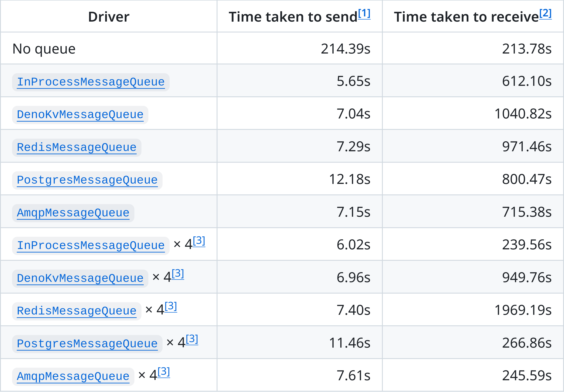Open the PostgresMessageQueue link with 12.18s send time

87,180
